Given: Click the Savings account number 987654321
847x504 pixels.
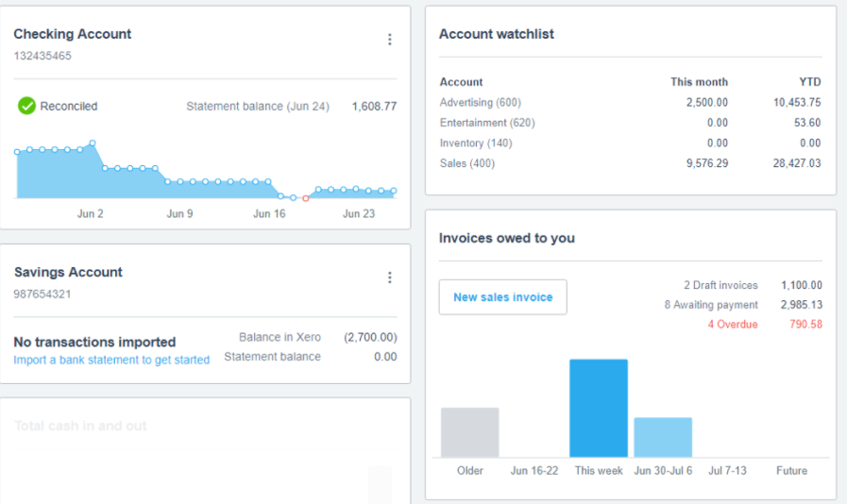Looking at the screenshot, I should tap(42, 294).
